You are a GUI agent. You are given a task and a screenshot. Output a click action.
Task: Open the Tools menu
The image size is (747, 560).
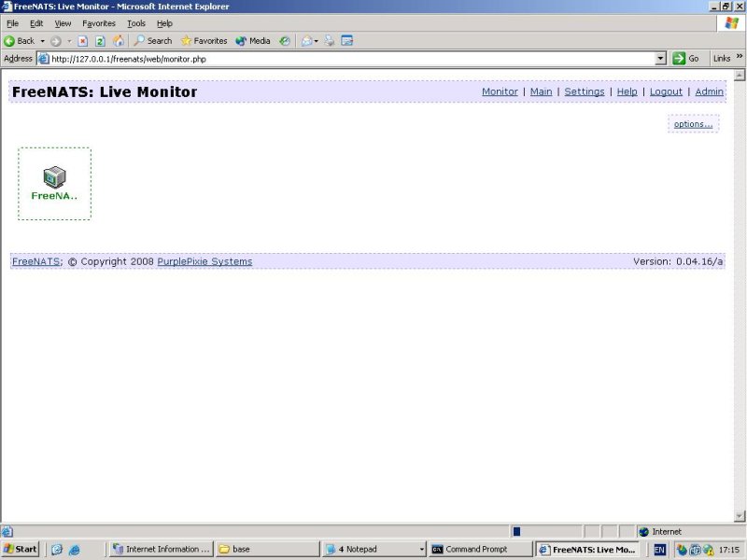point(135,23)
